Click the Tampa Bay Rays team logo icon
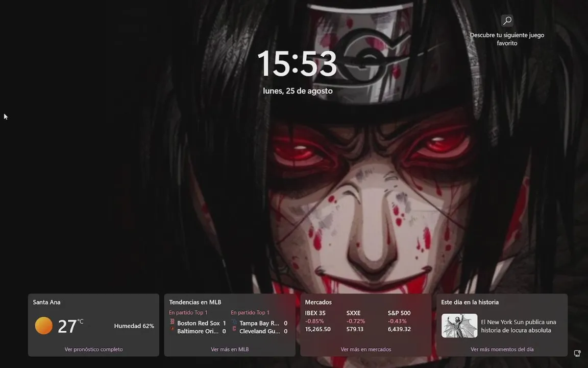 pyautogui.click(x=234, y=321)
